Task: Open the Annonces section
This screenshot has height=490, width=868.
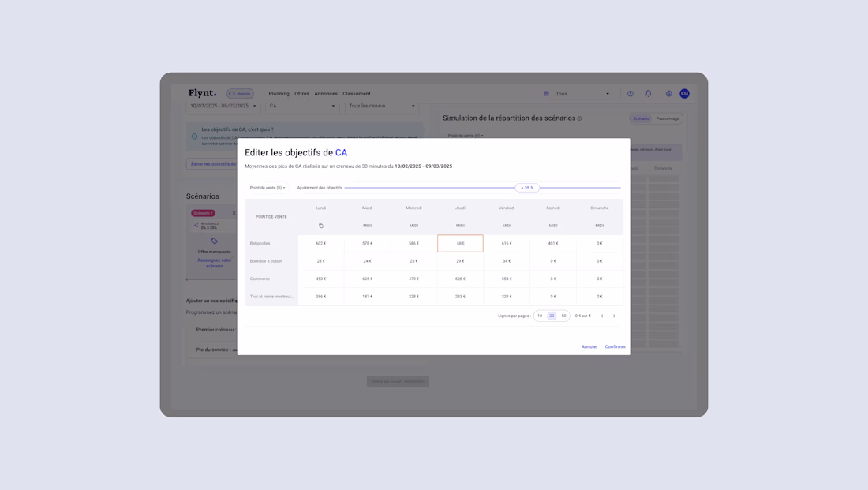Action: [325, 93]
